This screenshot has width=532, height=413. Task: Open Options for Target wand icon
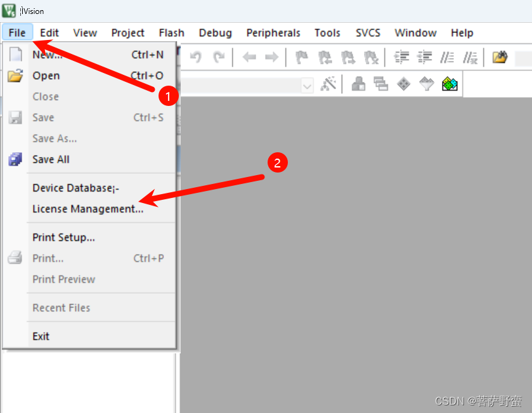point(328,84)
